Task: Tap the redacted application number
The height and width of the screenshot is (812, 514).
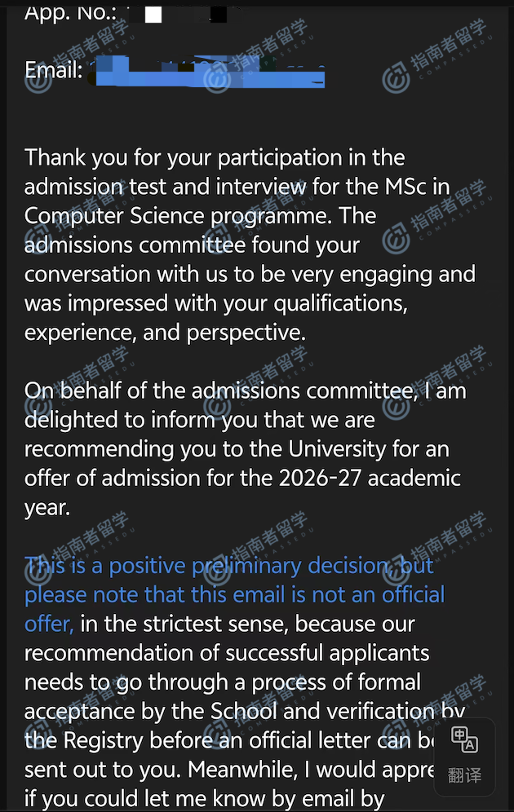Action: pyautogui.click(x=185, y=14)
